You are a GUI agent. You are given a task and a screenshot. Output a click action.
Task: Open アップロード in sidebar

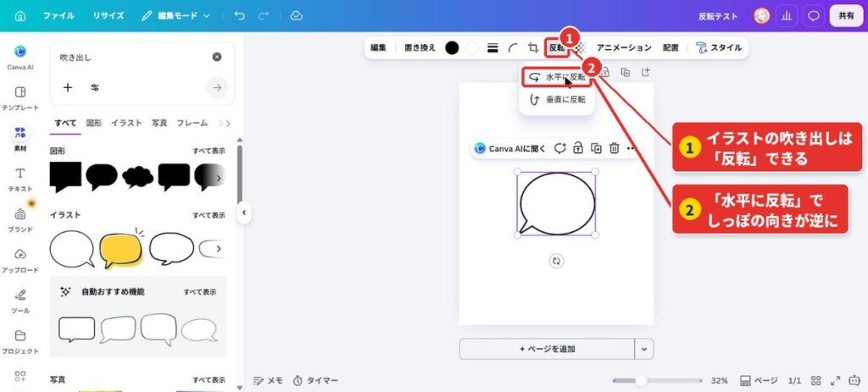[x=20, y=261]
